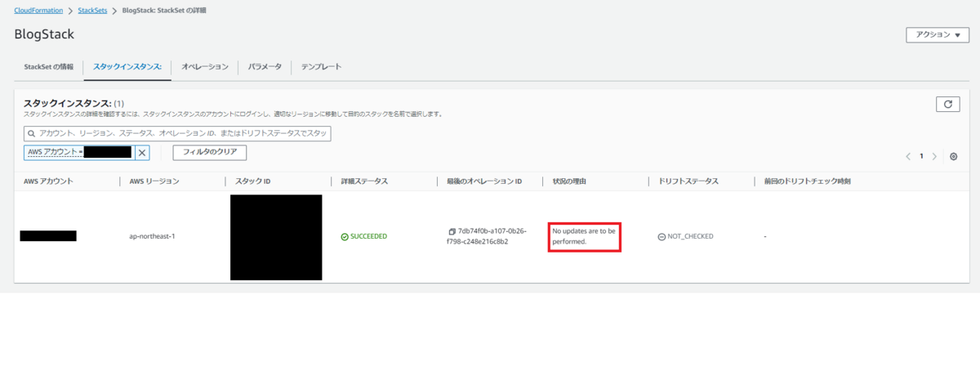Click the AWS アカウント filter token
This screenshot has width=980, height=380.
pos(79,153)
